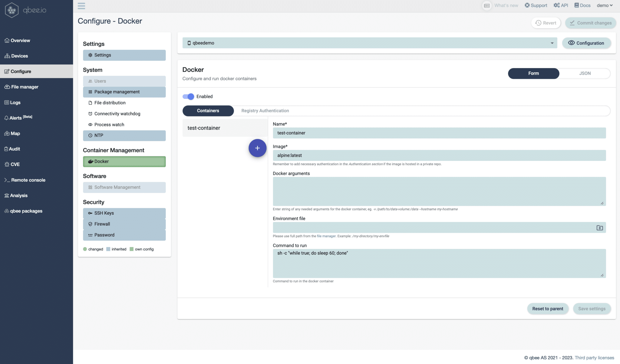The width and height of the screenshot is (620, 364).
Task: Open File distribution settings
Action: click(124, 103)
